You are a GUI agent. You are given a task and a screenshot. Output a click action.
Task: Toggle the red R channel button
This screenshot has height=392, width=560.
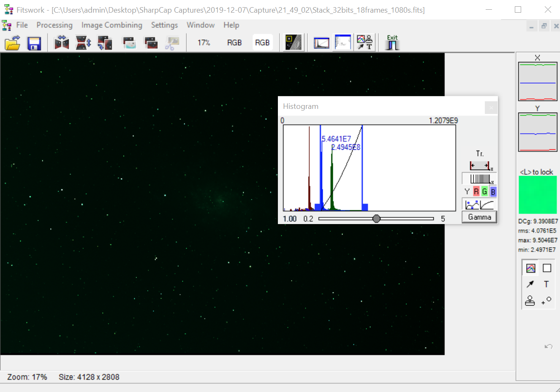pos(476,192)
